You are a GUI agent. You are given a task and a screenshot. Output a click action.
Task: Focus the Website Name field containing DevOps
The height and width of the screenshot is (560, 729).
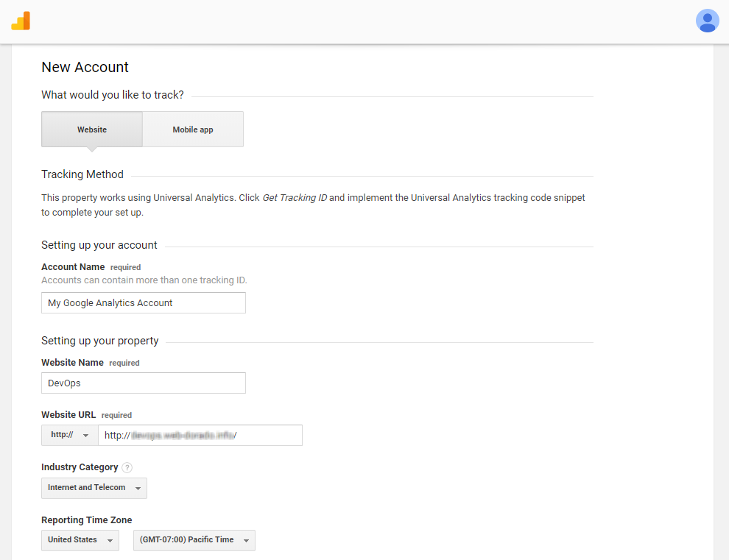pyautogui.click(x=143, y=383)
